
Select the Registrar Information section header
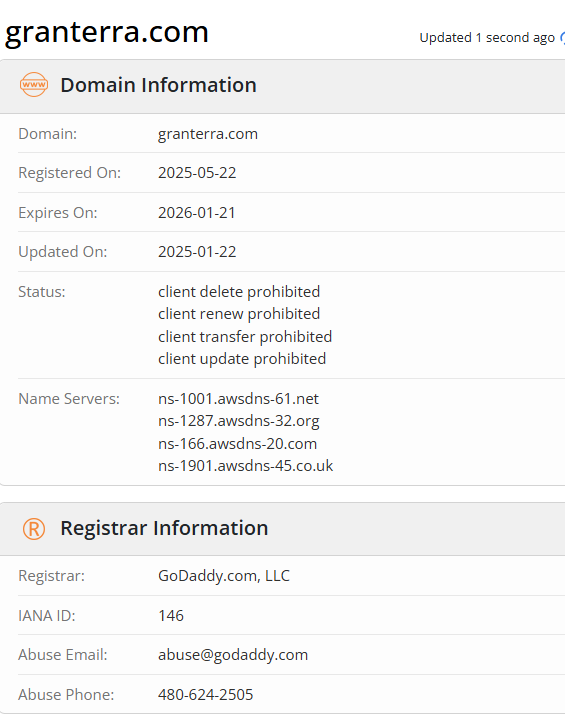coord(164,528)
